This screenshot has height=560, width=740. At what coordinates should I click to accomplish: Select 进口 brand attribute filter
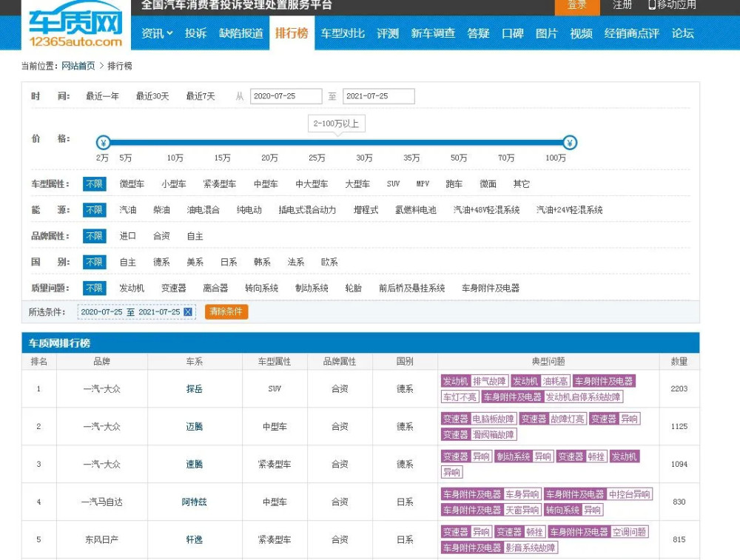pyautogui.click(x=127, y=236)
